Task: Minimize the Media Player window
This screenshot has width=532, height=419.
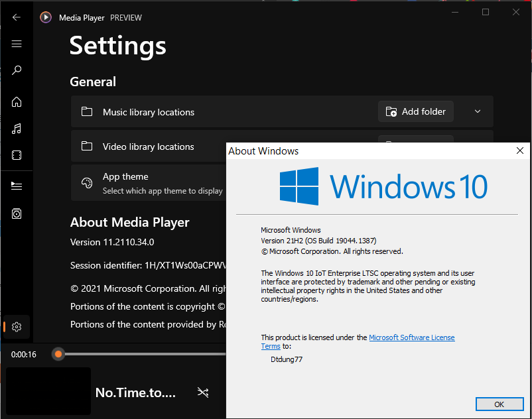Action: point(455,12)
